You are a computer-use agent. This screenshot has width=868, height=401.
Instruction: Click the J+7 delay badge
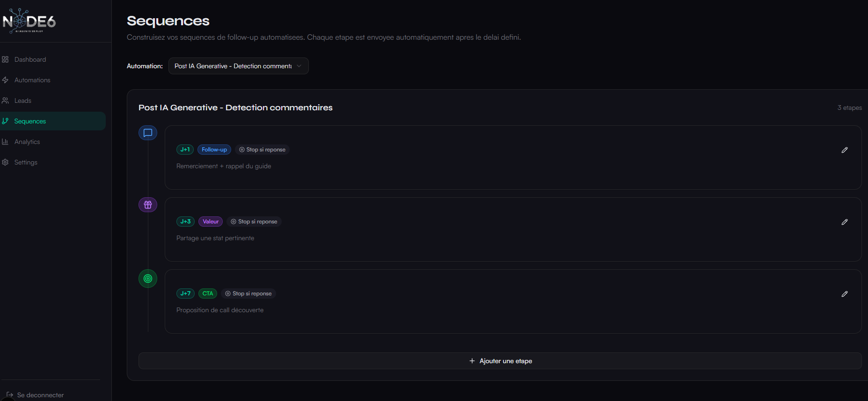[185, 294]
